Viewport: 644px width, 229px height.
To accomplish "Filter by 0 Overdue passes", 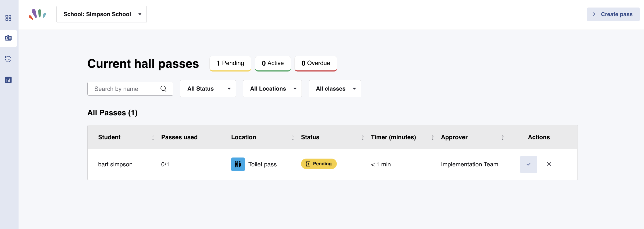I will tap(316, 63).
